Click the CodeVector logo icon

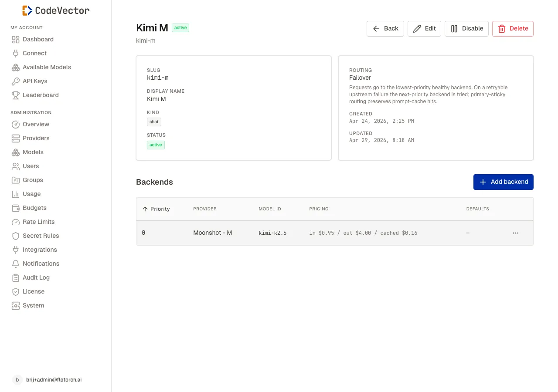coord(27,10)
